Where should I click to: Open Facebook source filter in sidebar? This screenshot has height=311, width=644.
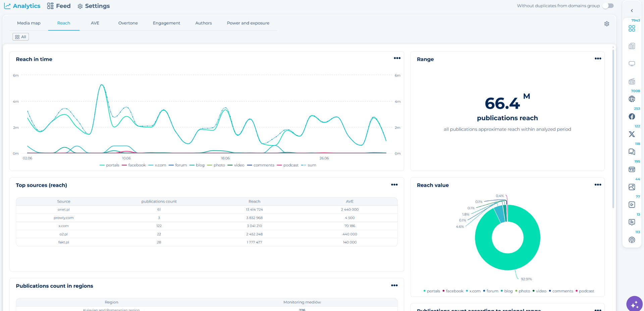click(x=632, y=117)
